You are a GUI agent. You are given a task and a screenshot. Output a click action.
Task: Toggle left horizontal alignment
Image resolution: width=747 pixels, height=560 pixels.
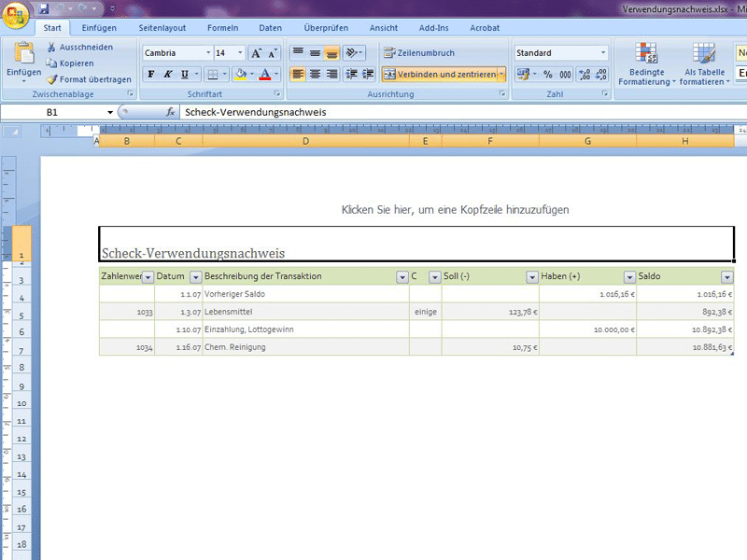pos(298,75)
